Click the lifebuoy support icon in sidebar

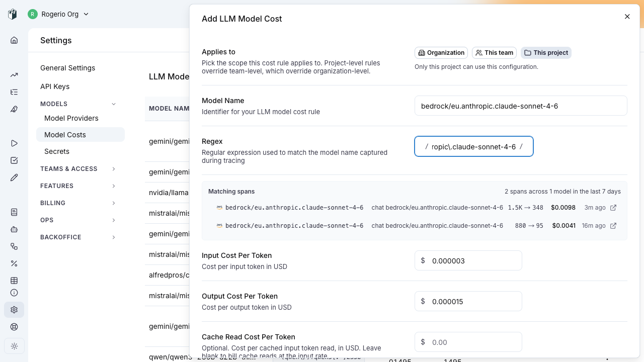[14, 327]
